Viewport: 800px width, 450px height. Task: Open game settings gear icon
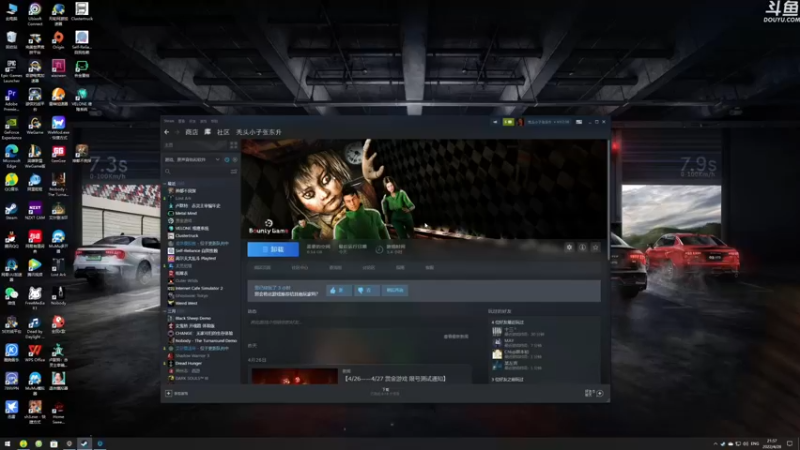tap(569, 247)
